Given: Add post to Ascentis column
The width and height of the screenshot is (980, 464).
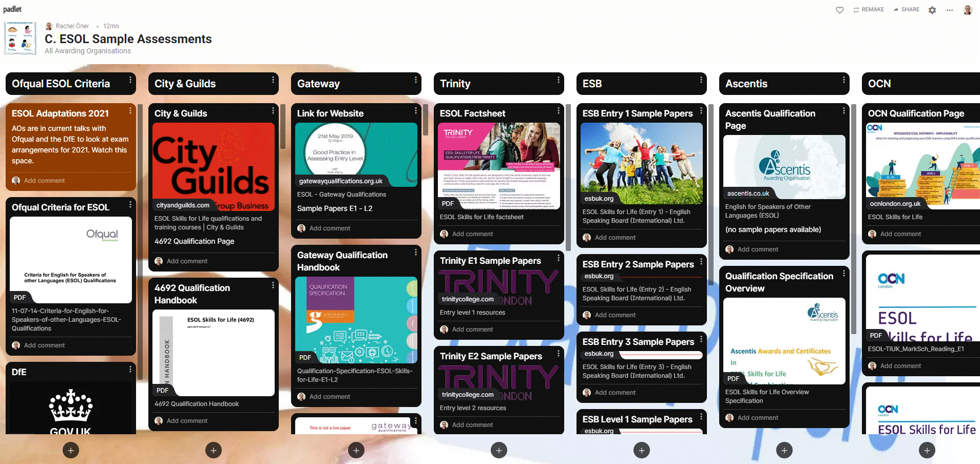Looking at the screenshot, I should coord(784,450).
